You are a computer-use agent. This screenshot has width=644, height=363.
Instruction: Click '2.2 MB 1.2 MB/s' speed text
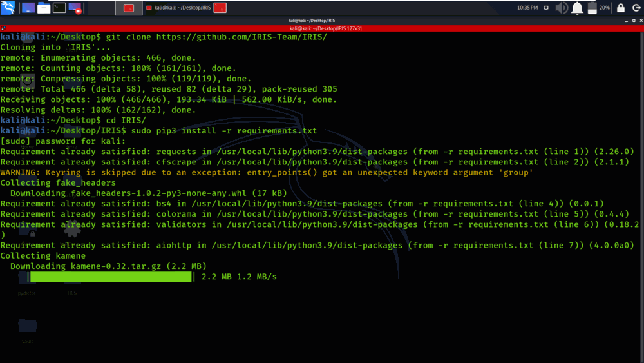click(x=239, y=277)
